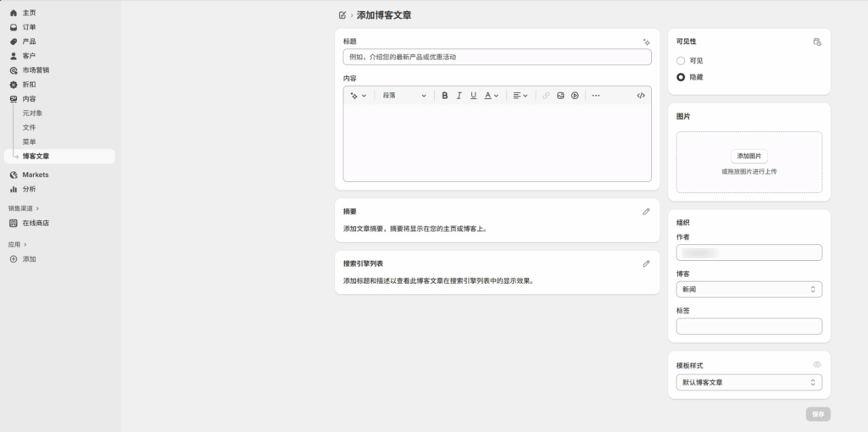The image size is (868, 432).
Task: Insert an image using the editor toolbar
Action: point(560,96)
